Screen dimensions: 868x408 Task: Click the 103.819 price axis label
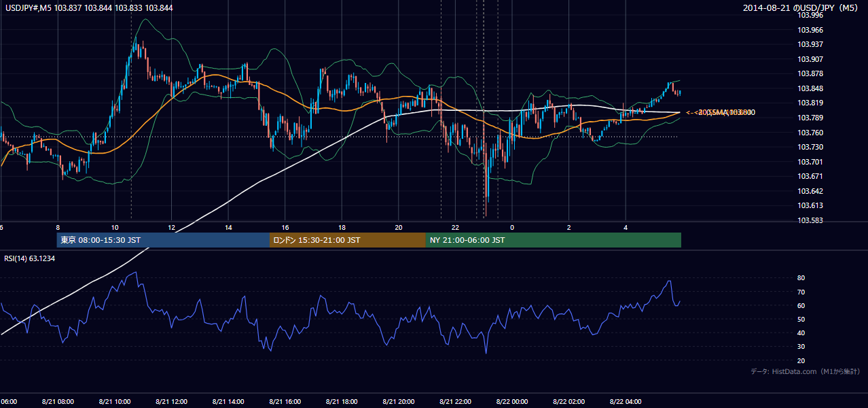click(811, 103)
